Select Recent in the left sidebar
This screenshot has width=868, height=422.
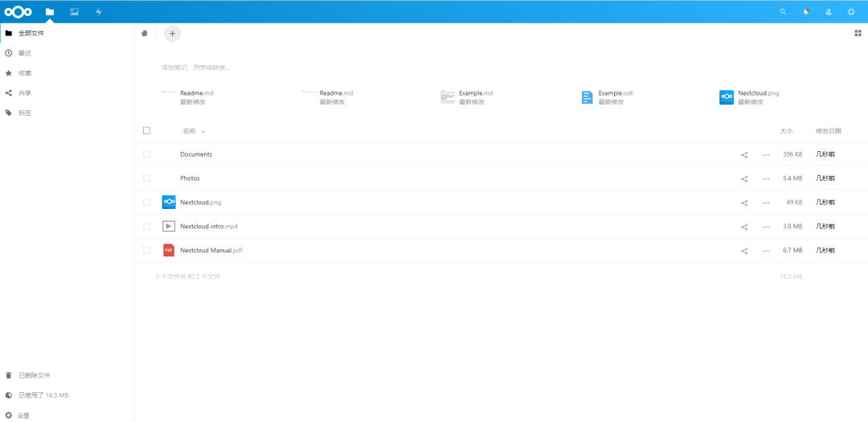click(25, 53)
